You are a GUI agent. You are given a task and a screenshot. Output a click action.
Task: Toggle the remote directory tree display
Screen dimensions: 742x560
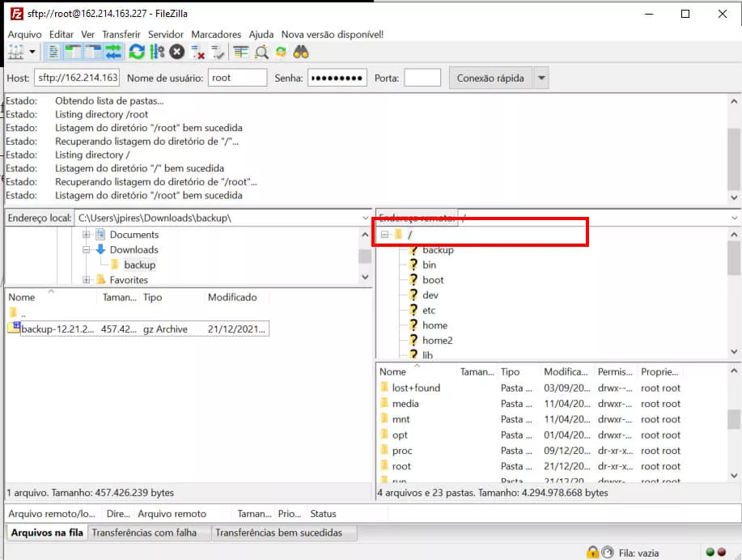pos(93,52)
